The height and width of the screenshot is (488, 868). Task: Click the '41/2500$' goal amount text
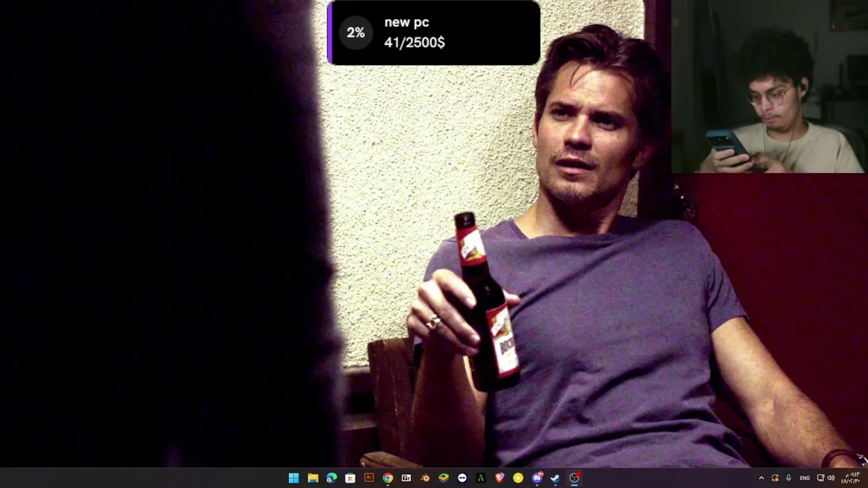[x=414, y=42]
